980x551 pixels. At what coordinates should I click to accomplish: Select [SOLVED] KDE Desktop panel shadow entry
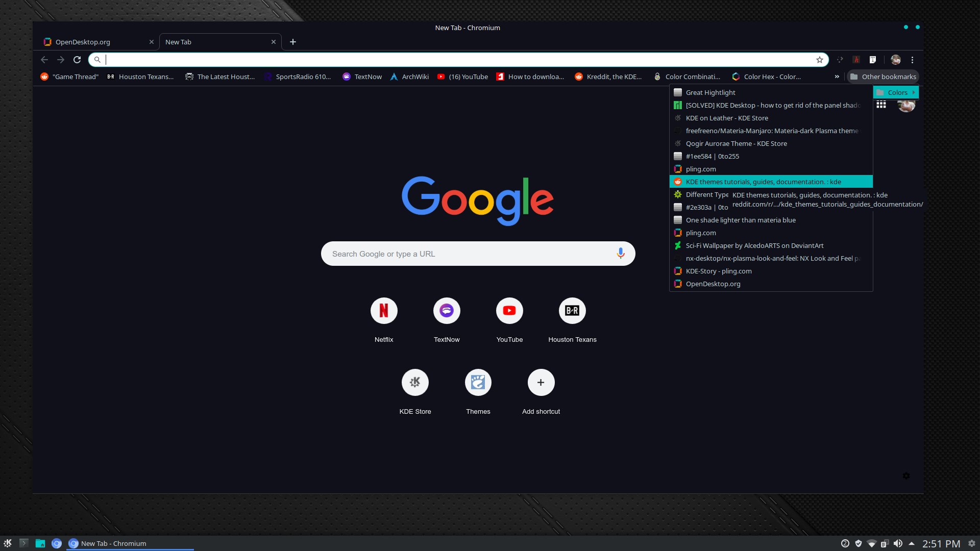[771, 105]
